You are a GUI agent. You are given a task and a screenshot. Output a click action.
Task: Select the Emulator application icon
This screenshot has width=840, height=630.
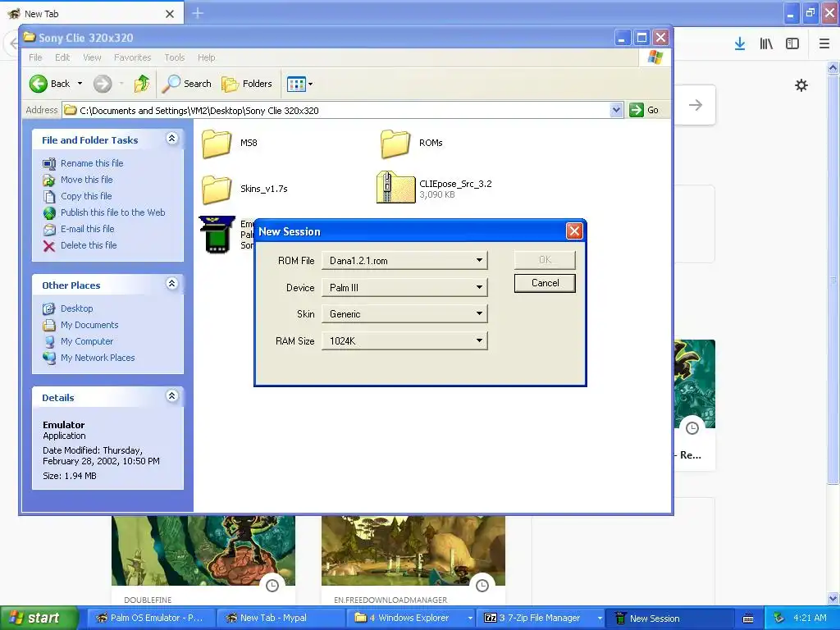[x=217, y=234]
